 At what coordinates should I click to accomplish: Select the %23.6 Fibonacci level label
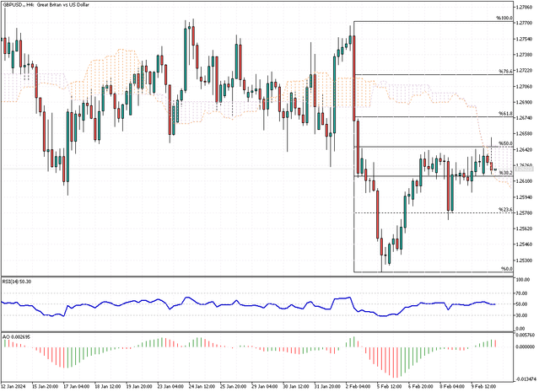pyautogui.click(x=505, y=209)
